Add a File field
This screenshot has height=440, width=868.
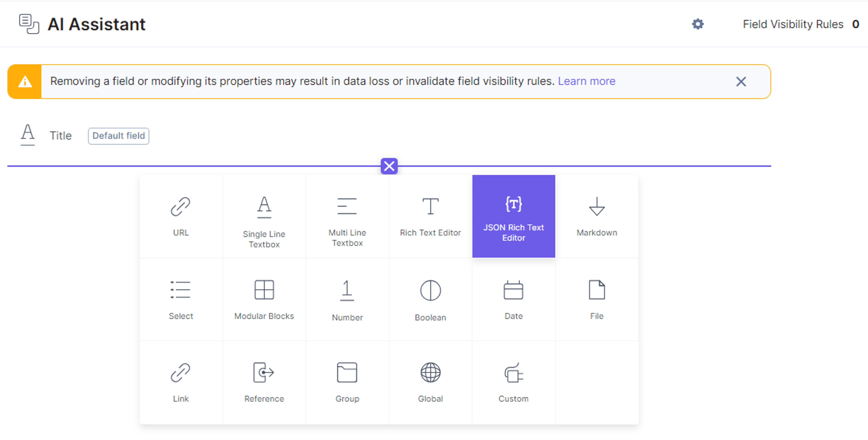[x=597, y=299]
